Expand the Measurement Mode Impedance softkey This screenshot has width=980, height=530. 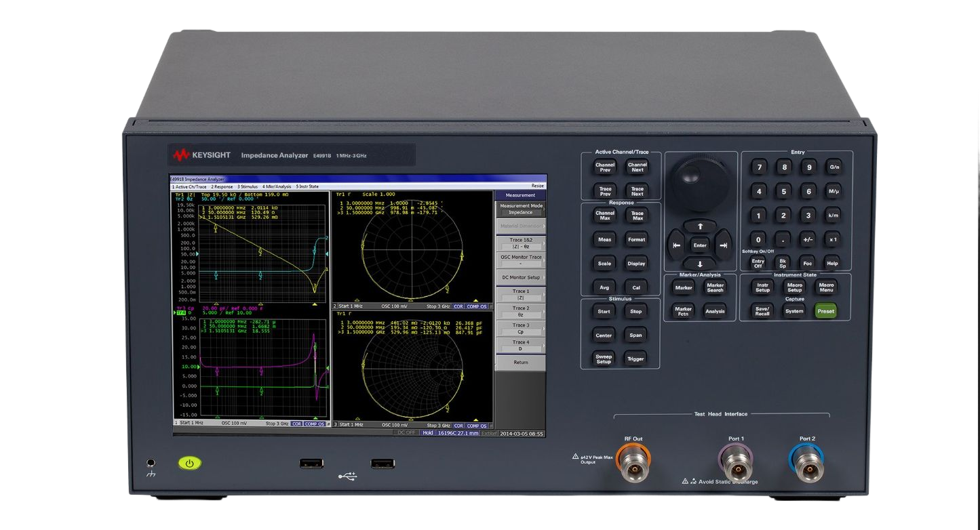tap(520, 209)
